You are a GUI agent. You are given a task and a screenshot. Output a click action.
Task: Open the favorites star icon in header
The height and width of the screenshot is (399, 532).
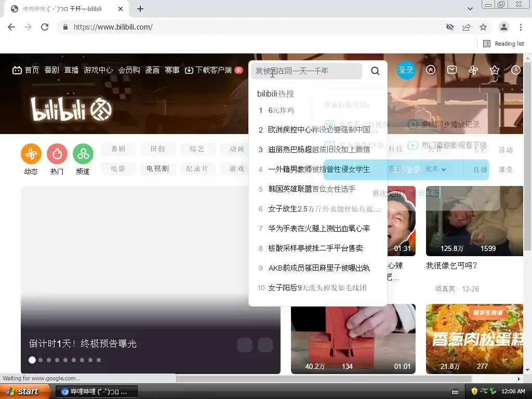point(495,70)
